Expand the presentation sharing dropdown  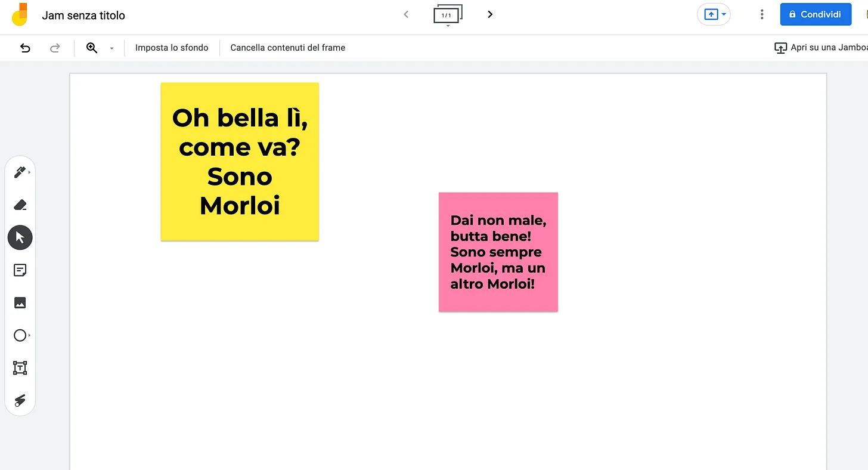coord(722,14)
